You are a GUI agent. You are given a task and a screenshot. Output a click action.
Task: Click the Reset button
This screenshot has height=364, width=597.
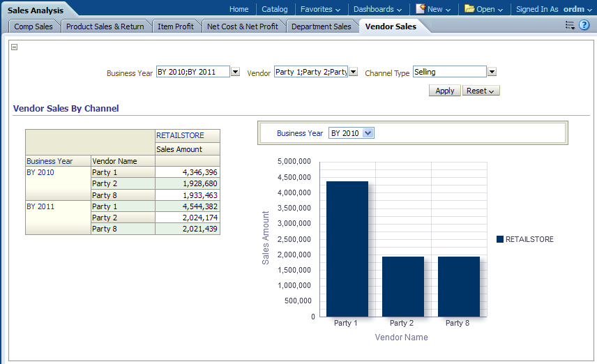481,91
